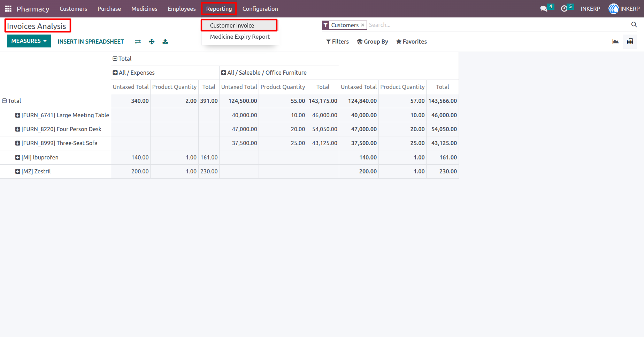Open the activities clock icon
This screenshot has height=337, width=644.
(x=564, y=9)
